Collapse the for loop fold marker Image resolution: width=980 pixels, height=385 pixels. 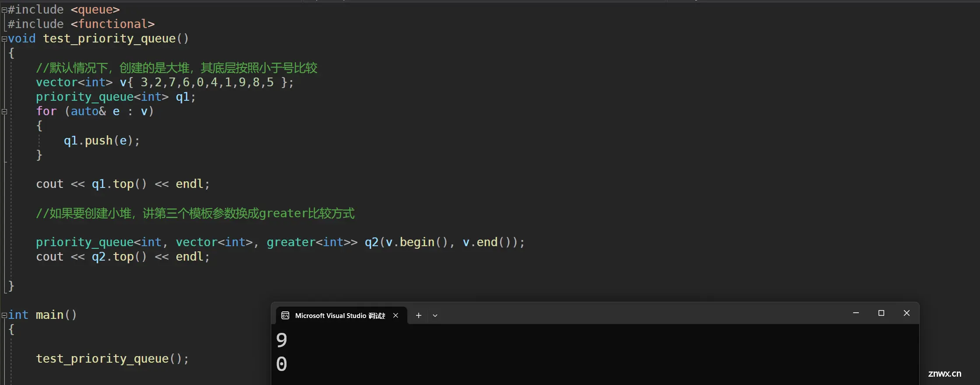4,112
